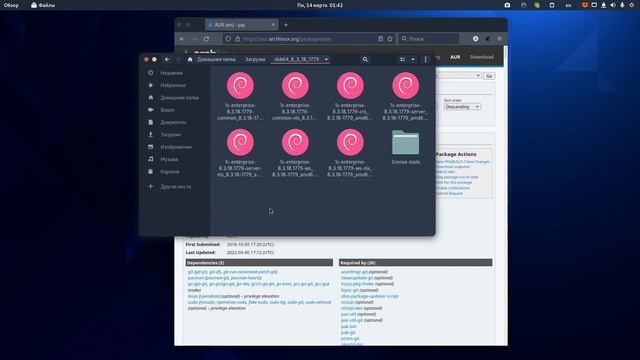Open the Файлы app menu in top bar

pyautogui.click(x=42, y=5)
